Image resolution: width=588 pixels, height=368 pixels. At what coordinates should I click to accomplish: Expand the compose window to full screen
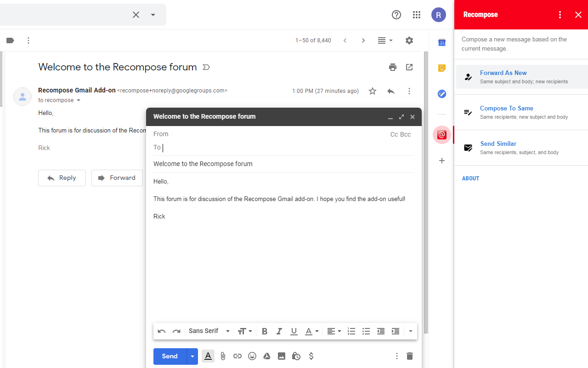coord(401,117)
